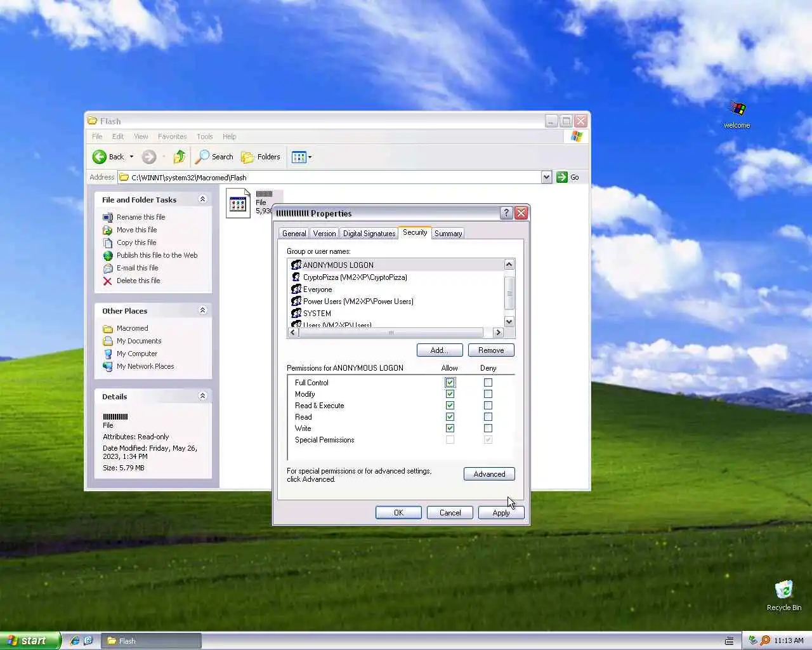Open the Tools menu

pos(204,136)
